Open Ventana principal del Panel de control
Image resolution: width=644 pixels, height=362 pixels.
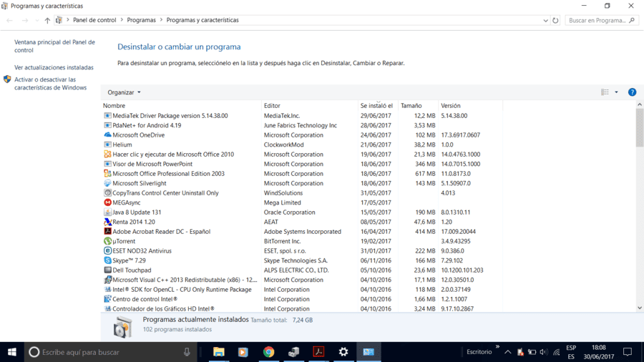(x=54, y=46)
